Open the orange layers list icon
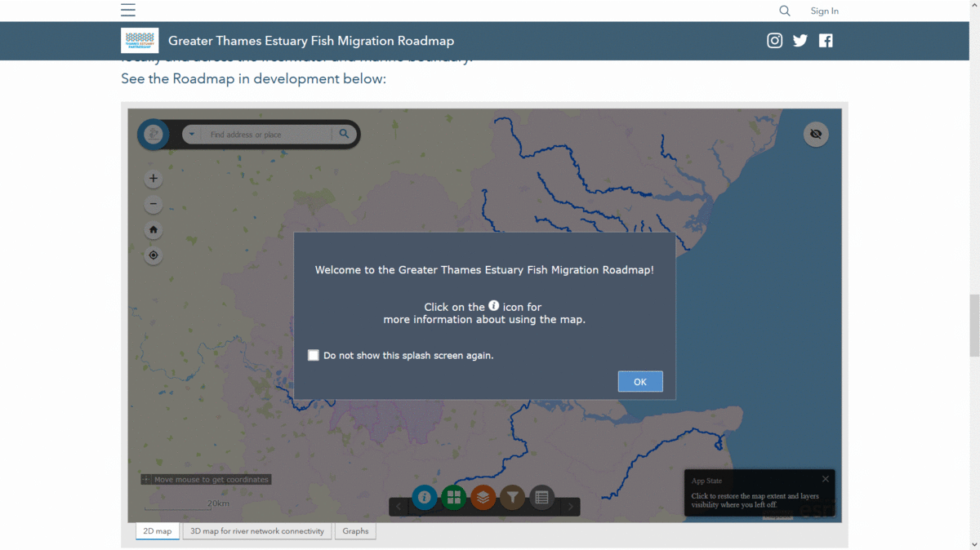This screenshot has width=980, height=550. pos(483,497)
